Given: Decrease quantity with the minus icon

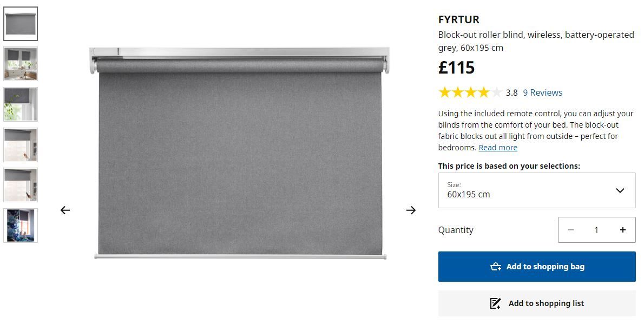Looking at the screenshot, I should (x=571, y=230).
